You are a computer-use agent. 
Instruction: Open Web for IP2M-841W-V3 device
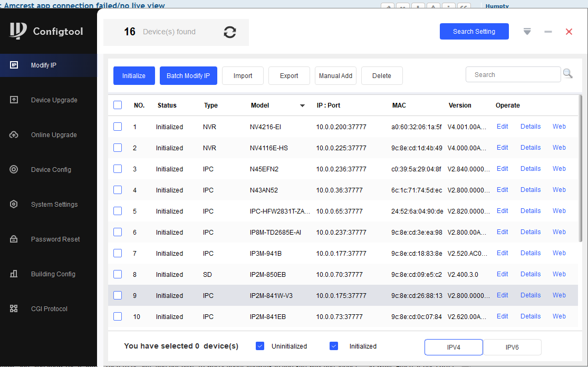(x=559, y=295)
